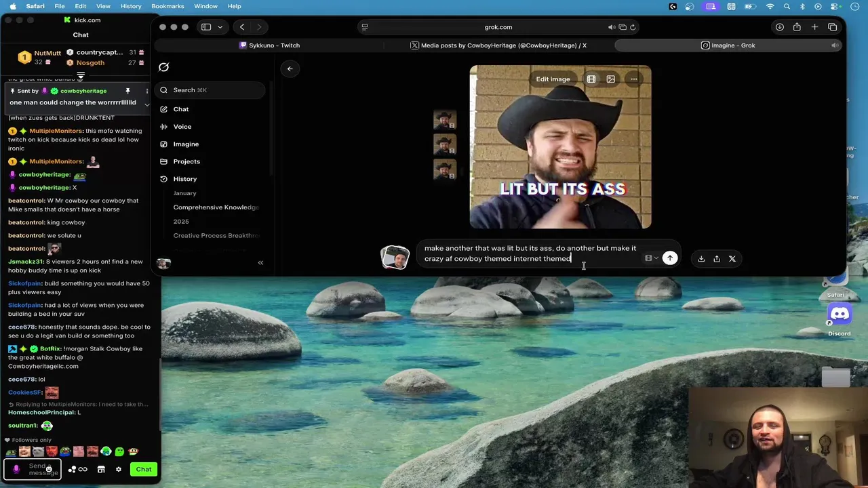Open Discord desktop icon
Screen dimensions: 868x488
coord(840,315)
